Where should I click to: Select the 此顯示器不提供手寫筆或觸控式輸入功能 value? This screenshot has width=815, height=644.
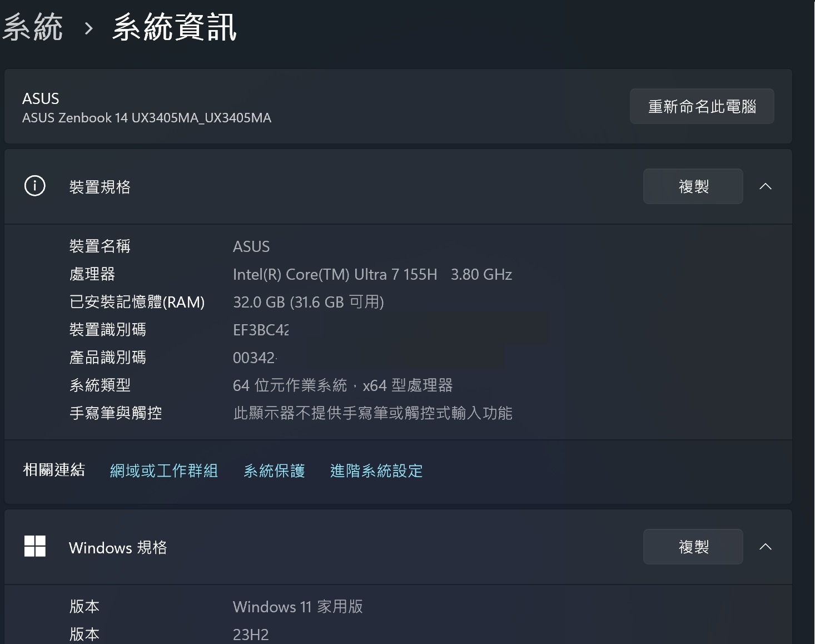tap(372, 413)
